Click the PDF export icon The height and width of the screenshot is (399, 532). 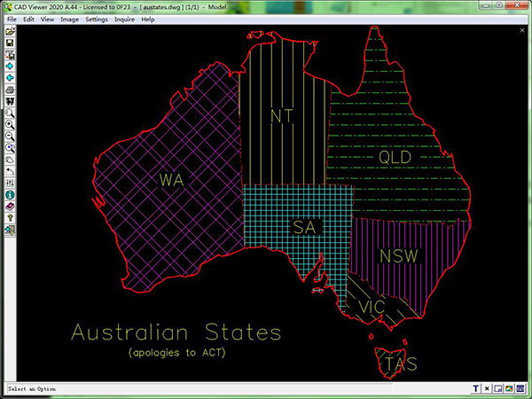10,54
